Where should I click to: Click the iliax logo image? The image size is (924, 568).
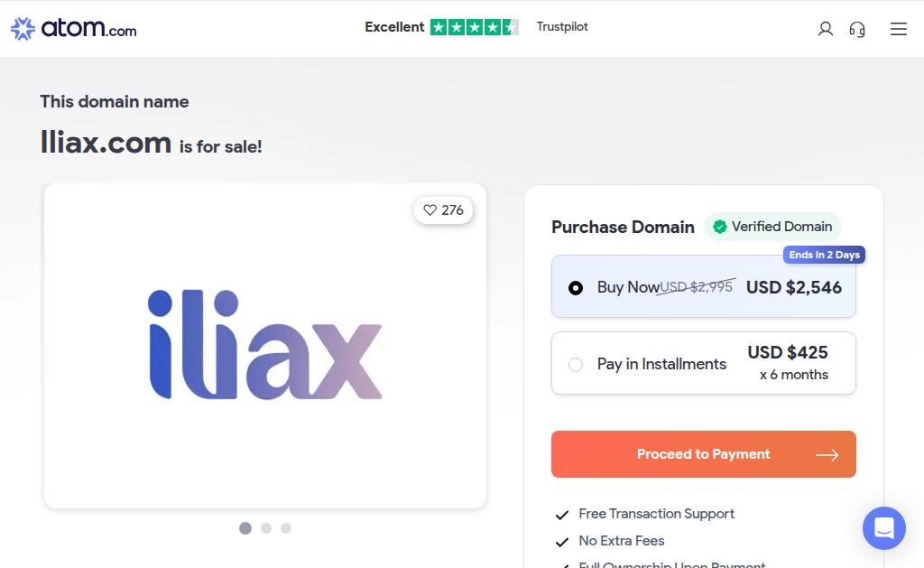pos(265,345)
